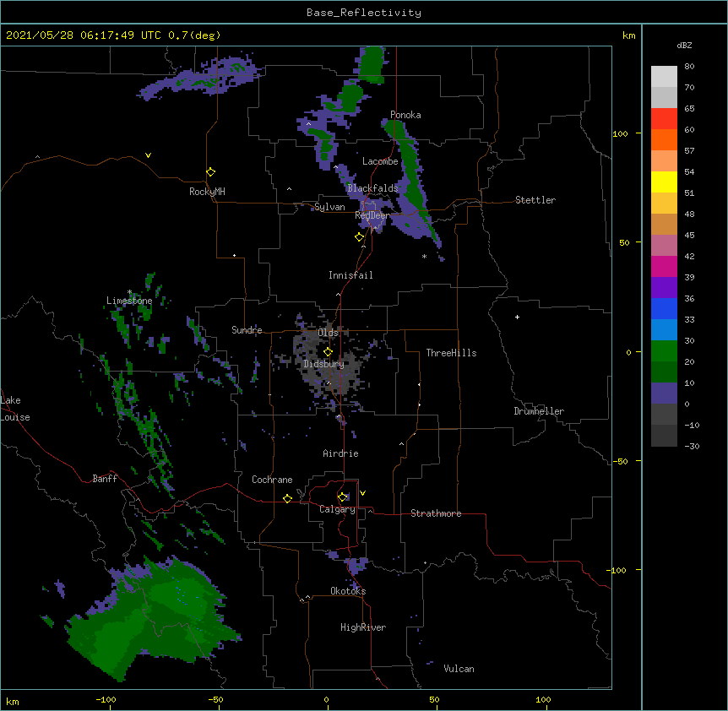Click the Olds city label

pyautogui.click(x=328, y=333)
